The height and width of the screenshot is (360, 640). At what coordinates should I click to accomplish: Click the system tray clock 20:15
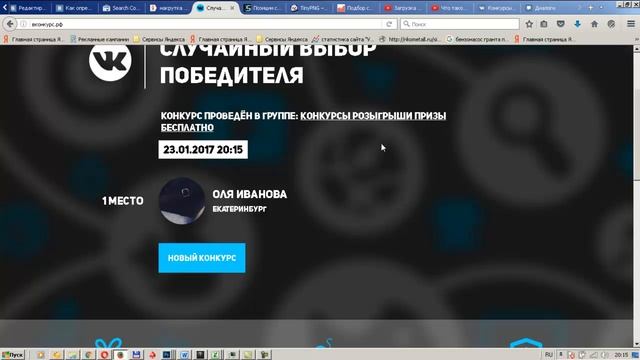(x=621, y=355)
